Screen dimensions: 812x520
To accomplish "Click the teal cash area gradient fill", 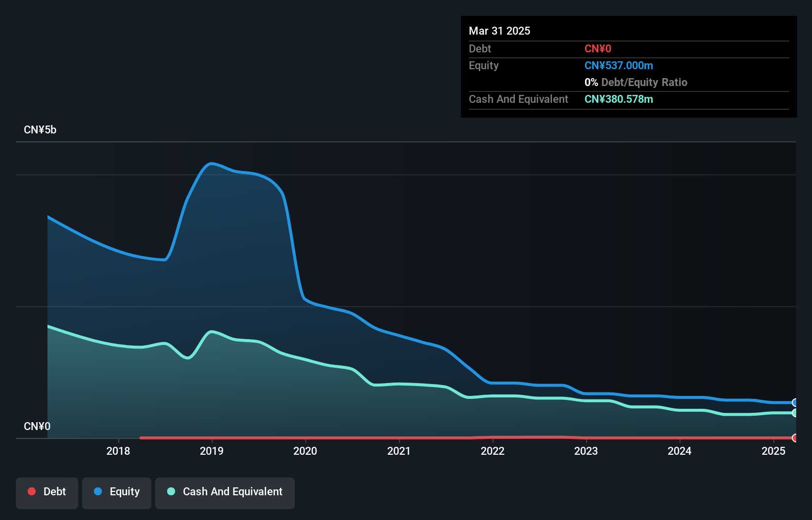I will pos(198,390).
